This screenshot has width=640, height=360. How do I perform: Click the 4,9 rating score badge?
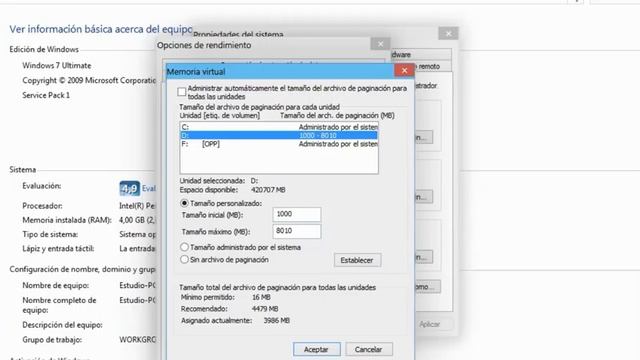click(x=129, y=189)
